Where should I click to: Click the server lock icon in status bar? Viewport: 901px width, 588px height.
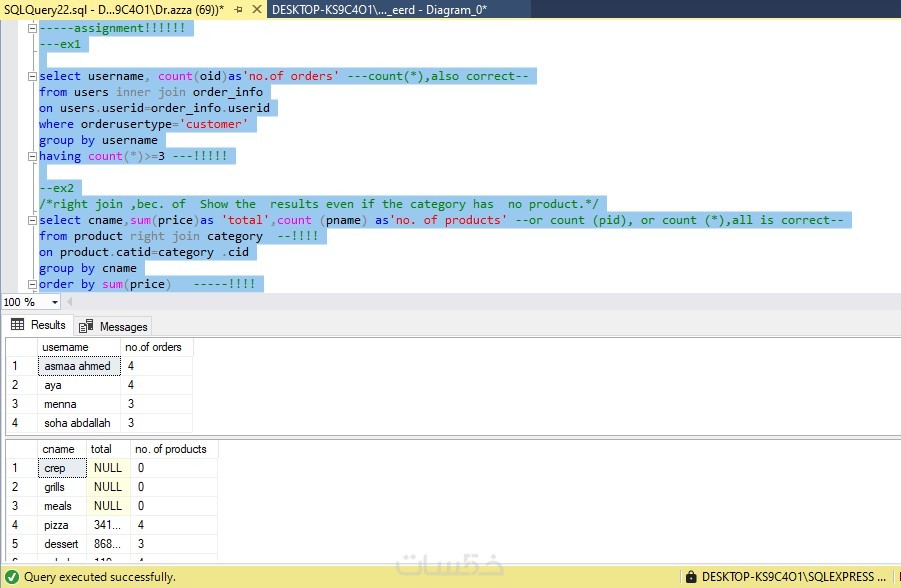pyautogui.click(x=690, y=577)
